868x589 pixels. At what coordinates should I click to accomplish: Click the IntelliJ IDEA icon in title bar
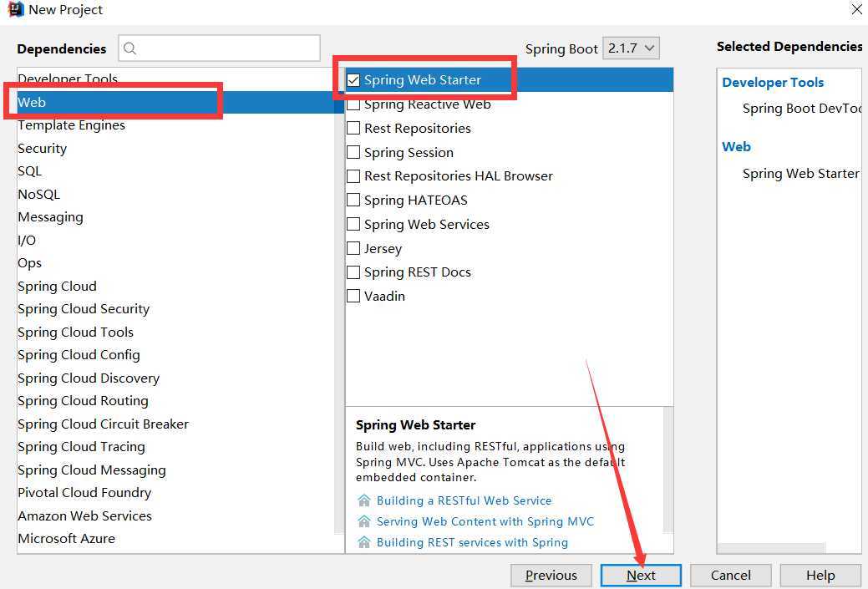coord(16,9)
